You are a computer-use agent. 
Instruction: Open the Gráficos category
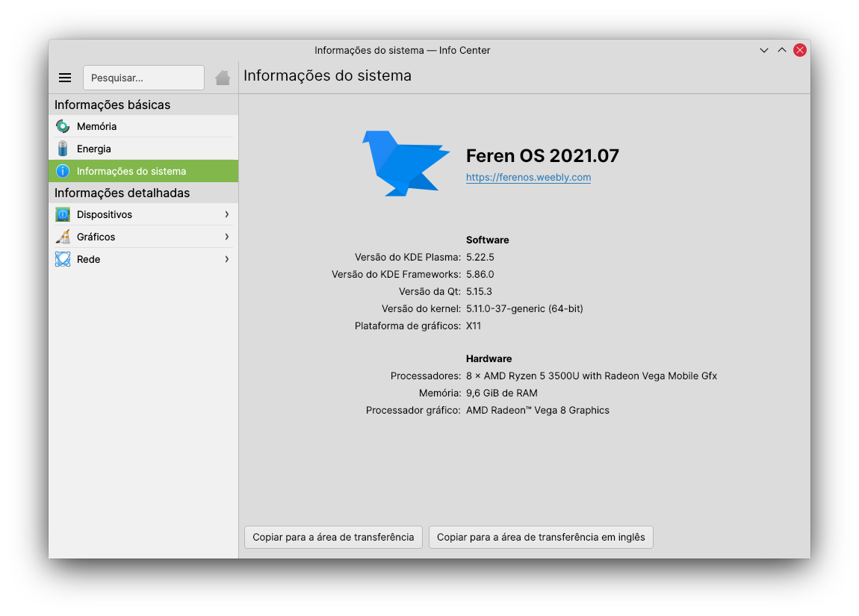tap(143, 237)
